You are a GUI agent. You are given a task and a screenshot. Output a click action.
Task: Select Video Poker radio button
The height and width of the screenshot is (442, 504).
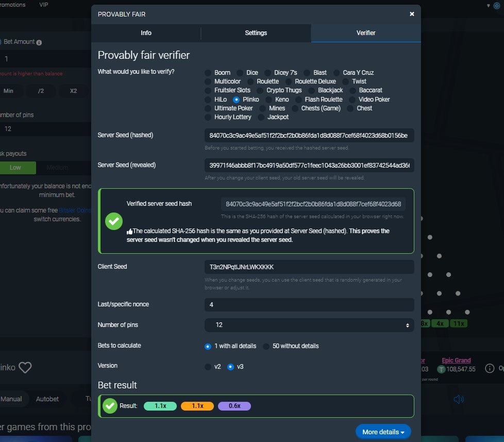click(x=352, y=100)
